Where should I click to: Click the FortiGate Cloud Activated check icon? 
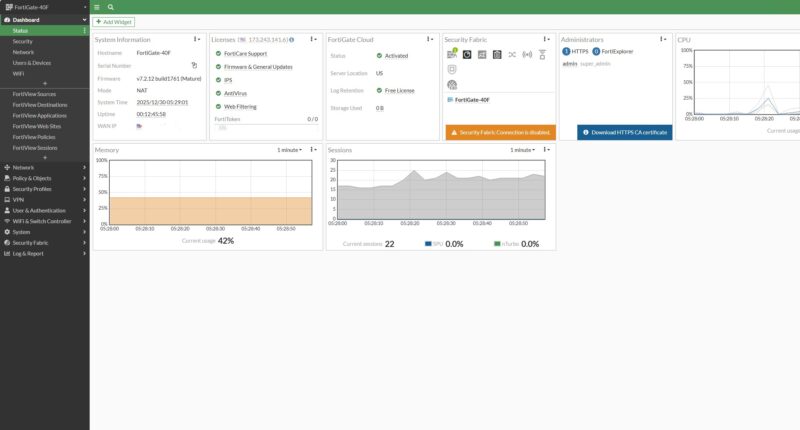point(380,56)
